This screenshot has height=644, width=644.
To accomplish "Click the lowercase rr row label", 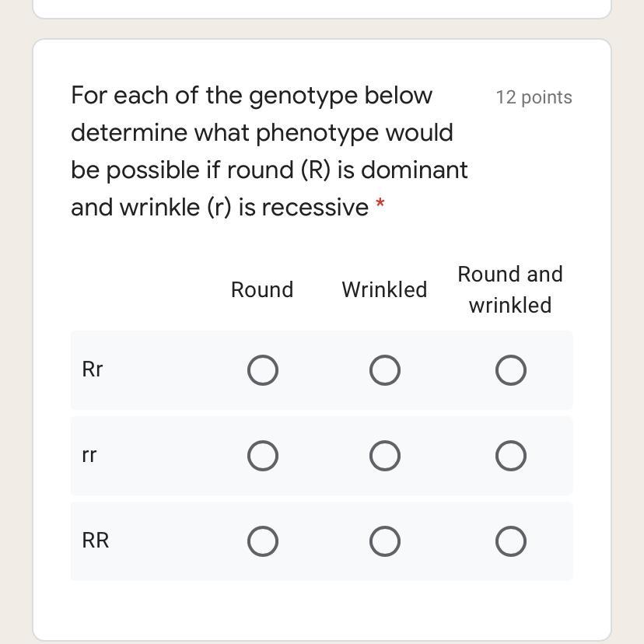I will click(x=89, y=455).
